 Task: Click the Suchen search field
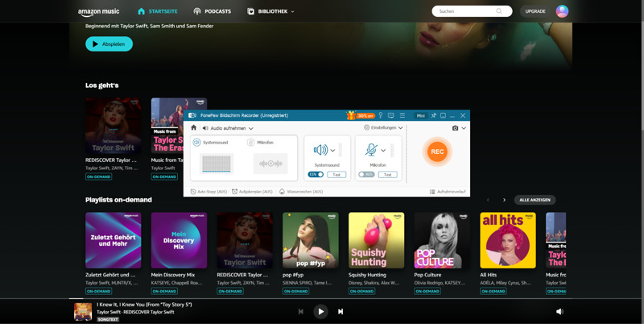pos(472,11)
